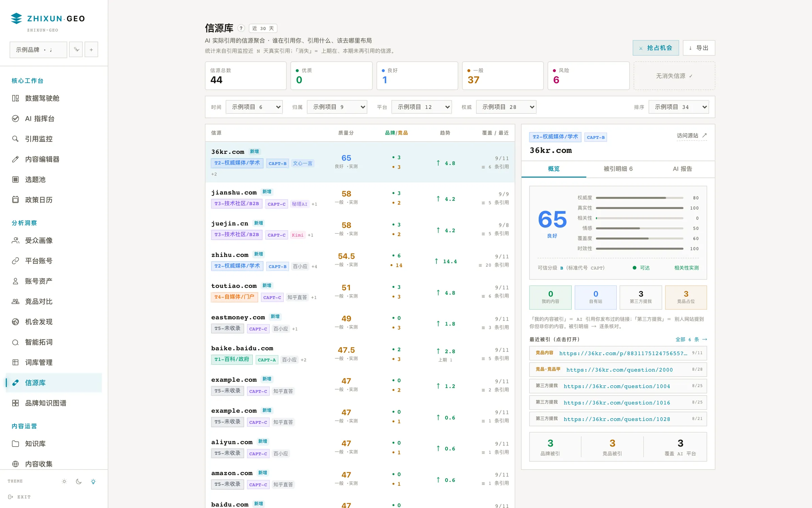The width and height of the screenshot is (812, 508).
Task: Toggle the 优质 source filter card
Action: (332, 76)
